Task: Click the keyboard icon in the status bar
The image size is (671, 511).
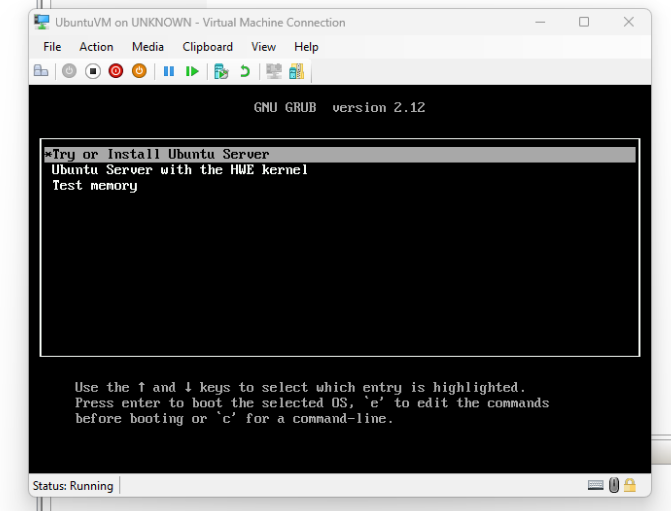Action: (x=596, y=485)
